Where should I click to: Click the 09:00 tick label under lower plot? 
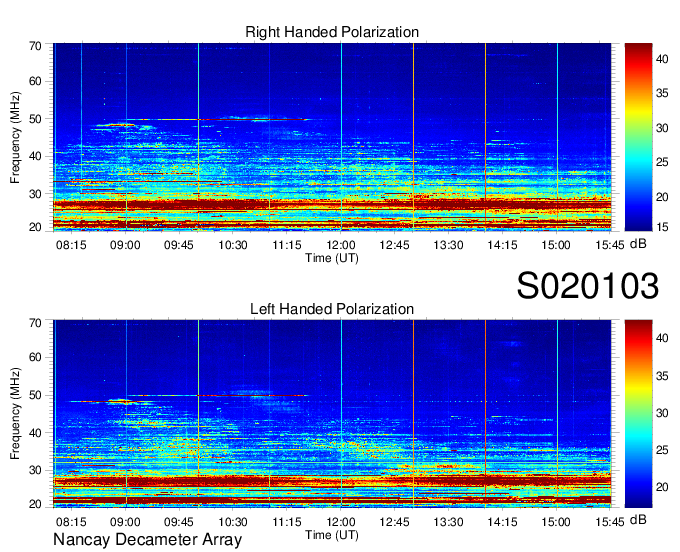(x=125, y=522)
